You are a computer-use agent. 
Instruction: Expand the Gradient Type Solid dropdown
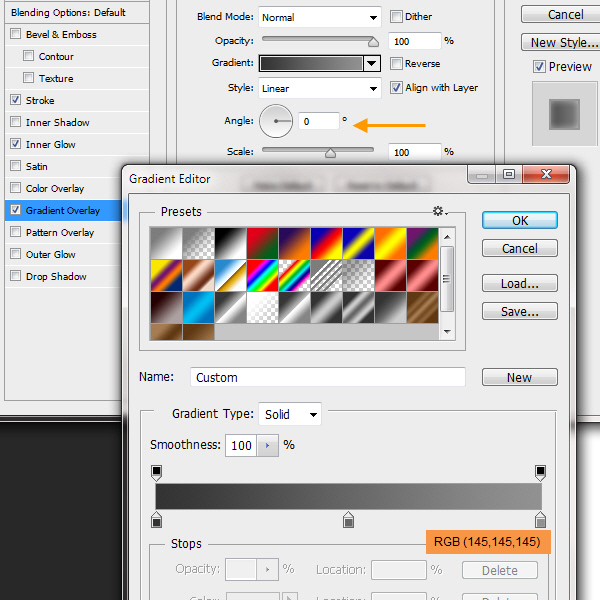(291, 414)
